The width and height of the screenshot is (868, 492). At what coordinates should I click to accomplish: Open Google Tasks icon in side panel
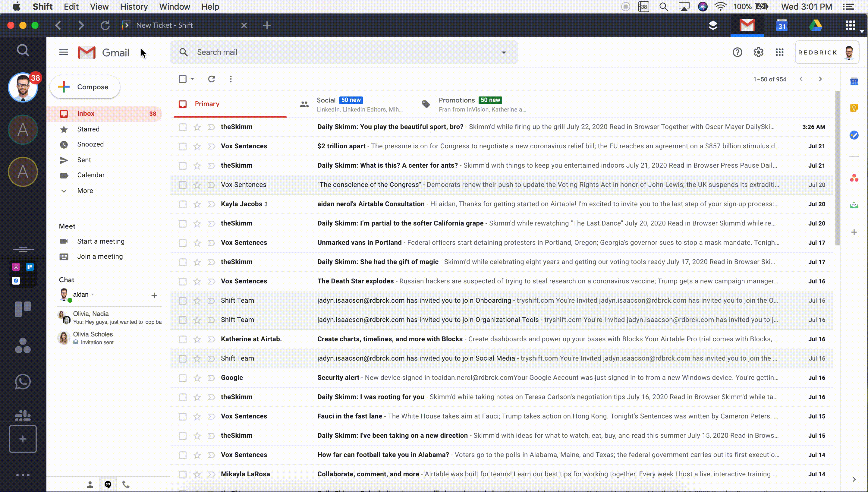point(854,135)
